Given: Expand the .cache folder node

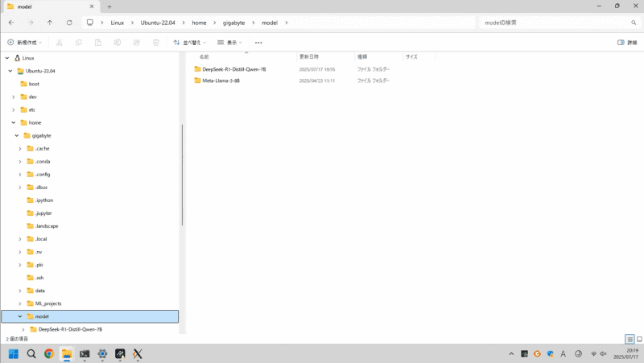Looking at the screenshot, I should click(x=19, y=149).
